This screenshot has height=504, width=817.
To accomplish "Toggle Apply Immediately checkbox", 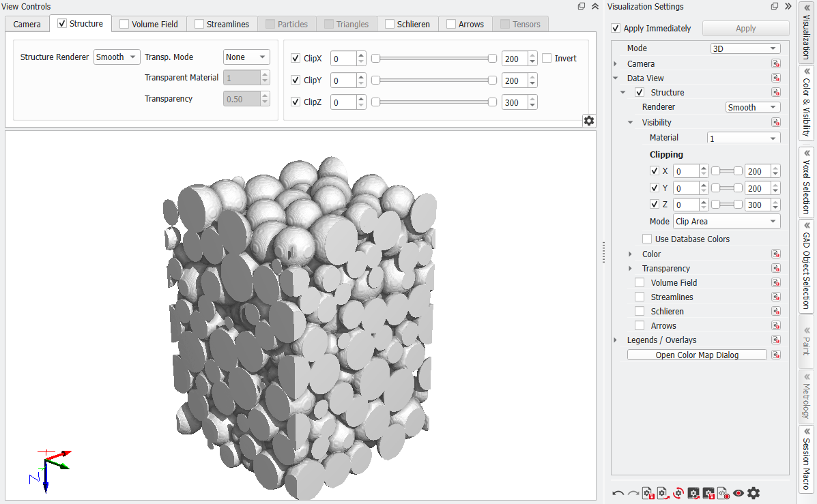I will [x=616, y=28].
